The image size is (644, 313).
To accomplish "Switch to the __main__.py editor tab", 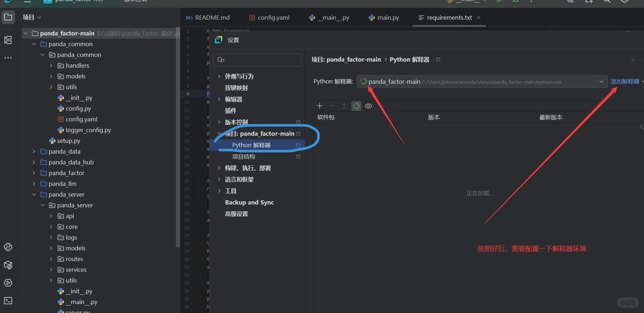I will click(x=329, y=18).
